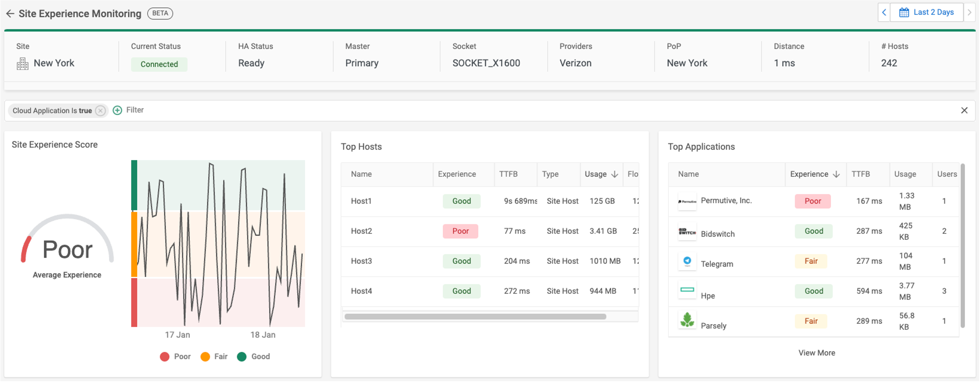Navigate back using the arrow icon
The width and height of the screenshot is (980, 382).
(x=10, y=13)
